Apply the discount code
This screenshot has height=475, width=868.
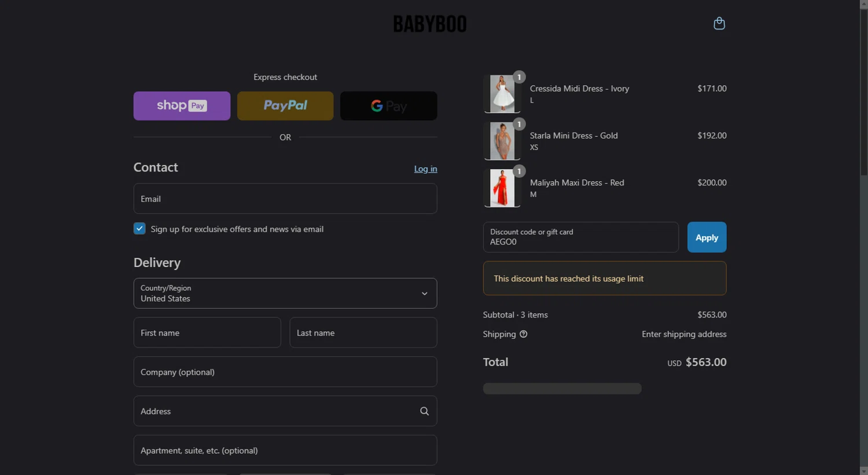tap(707, 237)
